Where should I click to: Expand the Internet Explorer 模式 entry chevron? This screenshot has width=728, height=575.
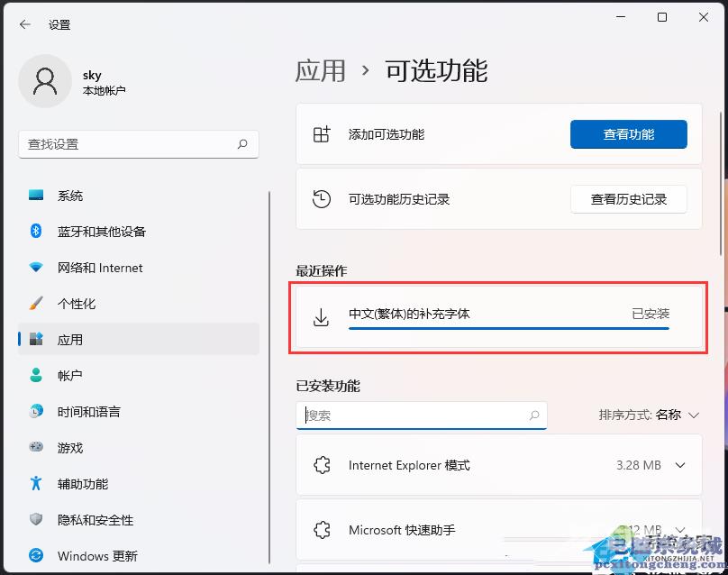pyautogui.click(x=680, y=465)
